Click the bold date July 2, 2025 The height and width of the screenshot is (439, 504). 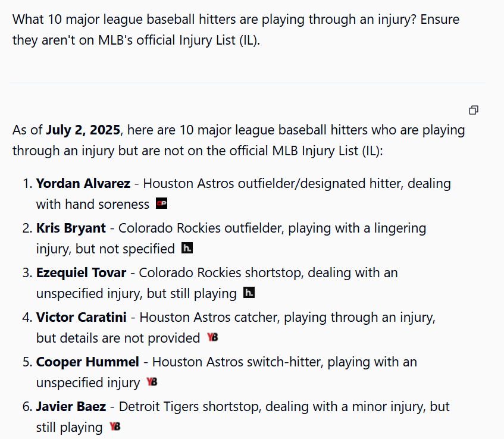tap(83, 130)
